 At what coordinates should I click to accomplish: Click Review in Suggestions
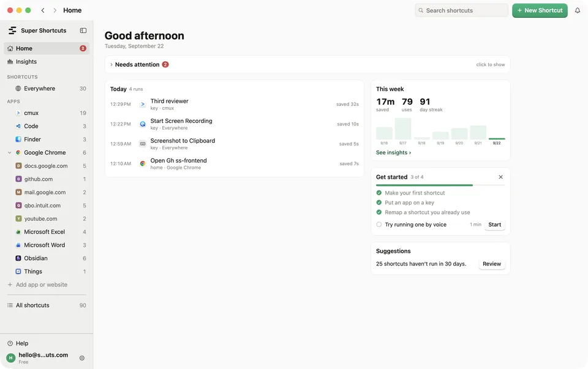click(x=492, y=264)
